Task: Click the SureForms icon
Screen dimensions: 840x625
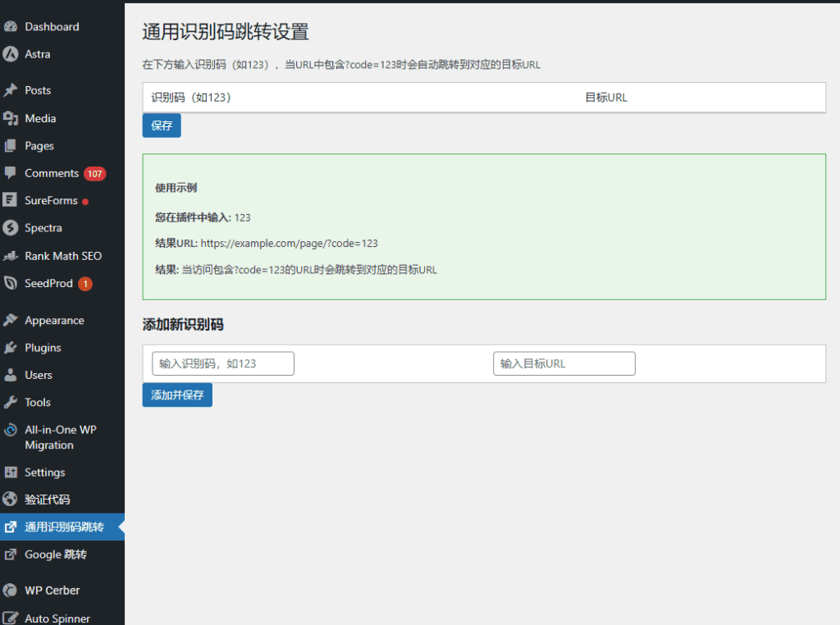Action: click(x=10, y=200)
